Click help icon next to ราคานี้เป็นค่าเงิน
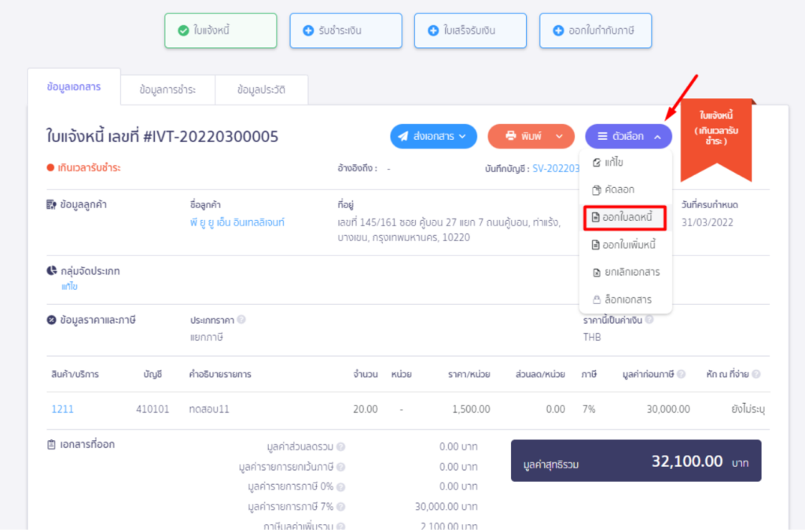 pyautogui.click(x=649, y=320)
